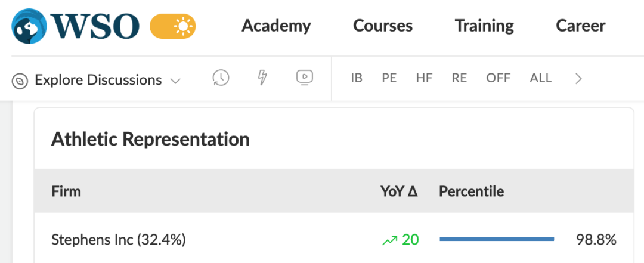Open the Courses menu
Screen dimensions: 644x263
tap(383, 26)
